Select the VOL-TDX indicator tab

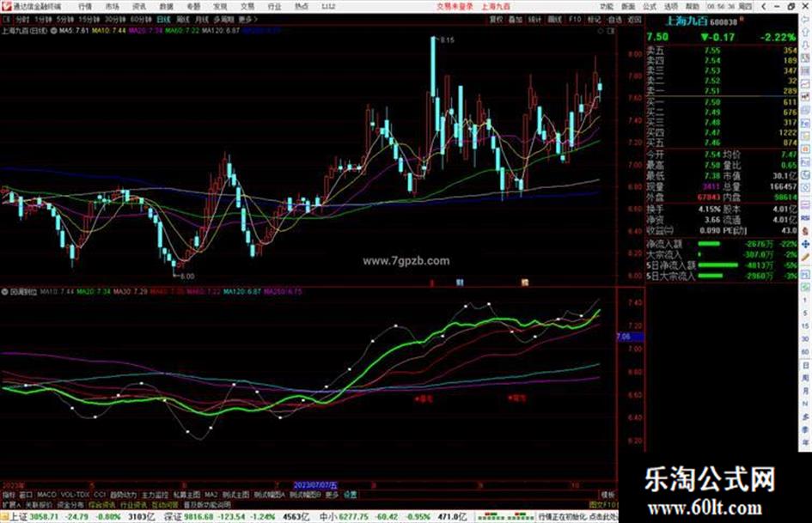(75, 495)
